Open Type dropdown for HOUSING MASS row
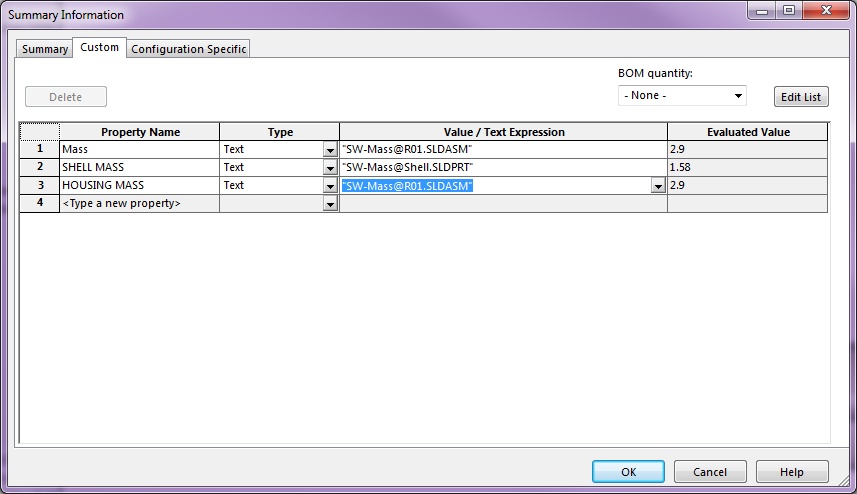This screenshot has width=857, height=494. pyautogui.click(x=330, y=186)
